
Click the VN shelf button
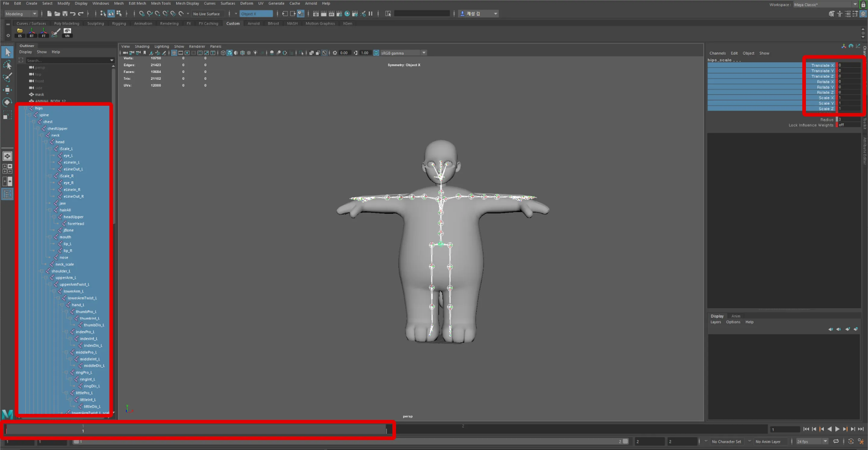point(67,33)
